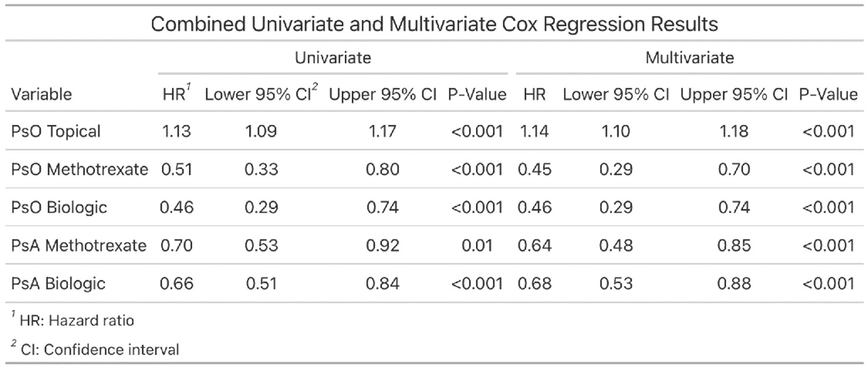Viewport: 868px width, 368px height.
Task: Select the 0.01 P-Value cell
Action: tap(476, 245)
